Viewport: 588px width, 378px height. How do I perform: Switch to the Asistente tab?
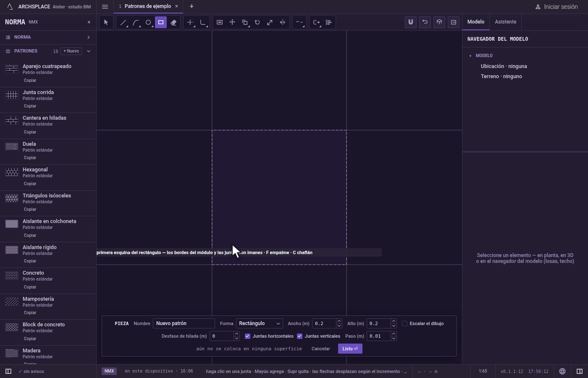tap(505, 22)
